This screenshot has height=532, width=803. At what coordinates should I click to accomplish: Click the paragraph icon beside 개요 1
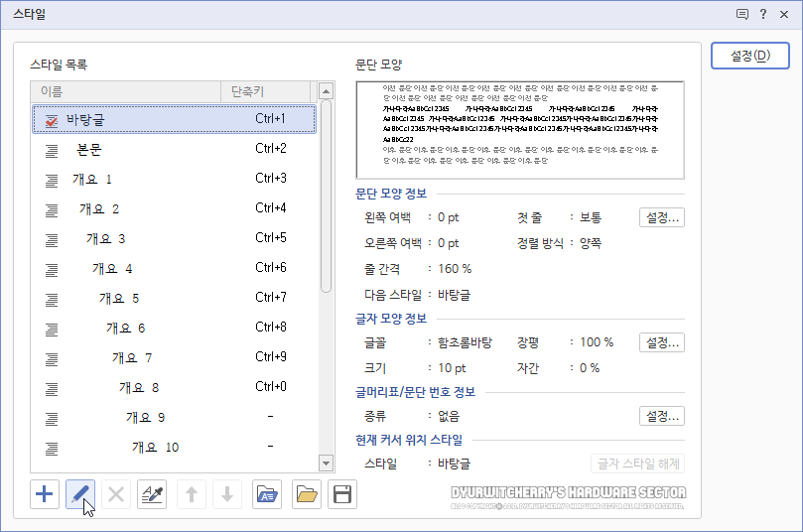tap(52, 180)
